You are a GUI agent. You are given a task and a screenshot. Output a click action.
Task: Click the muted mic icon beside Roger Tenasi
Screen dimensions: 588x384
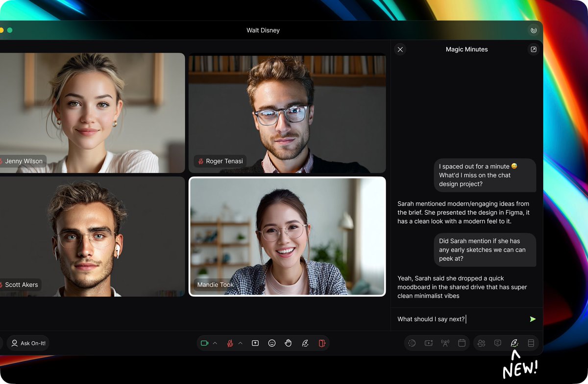click(200, 161)
